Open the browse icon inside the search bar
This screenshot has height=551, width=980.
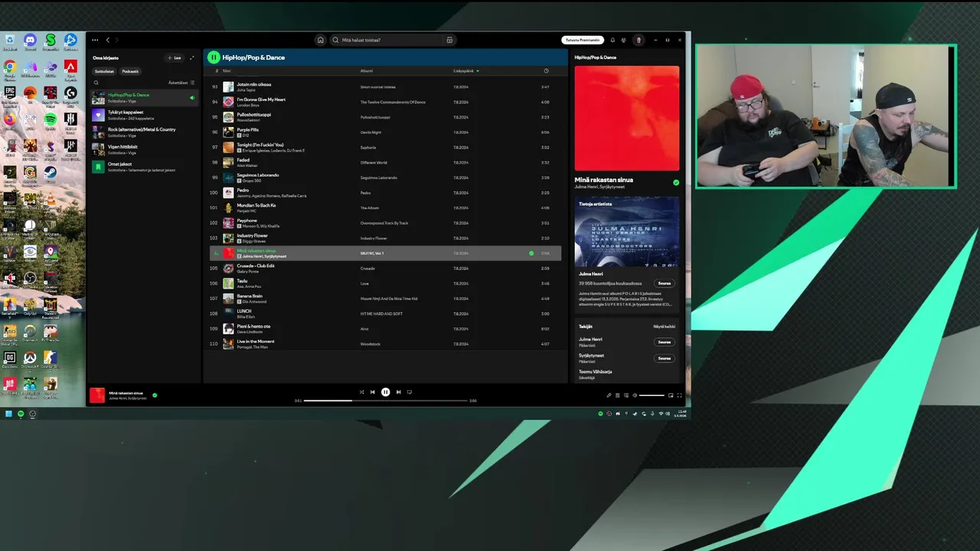(x=449, y=40)
